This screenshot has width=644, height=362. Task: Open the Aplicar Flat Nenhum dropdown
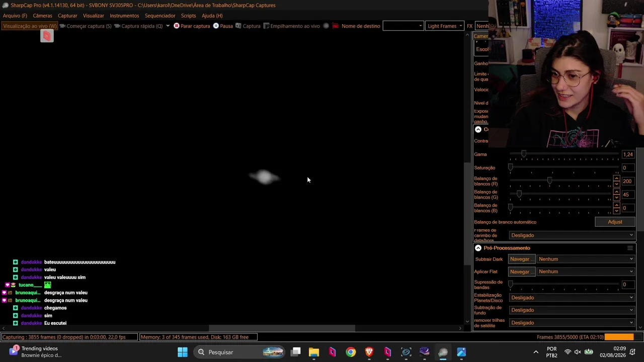click(586, 271)
